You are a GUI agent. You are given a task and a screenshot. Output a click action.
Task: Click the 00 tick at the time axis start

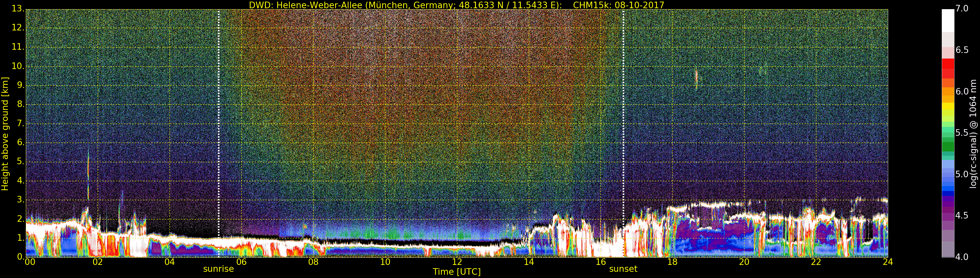pyautogui.click(x=30, y=262)
